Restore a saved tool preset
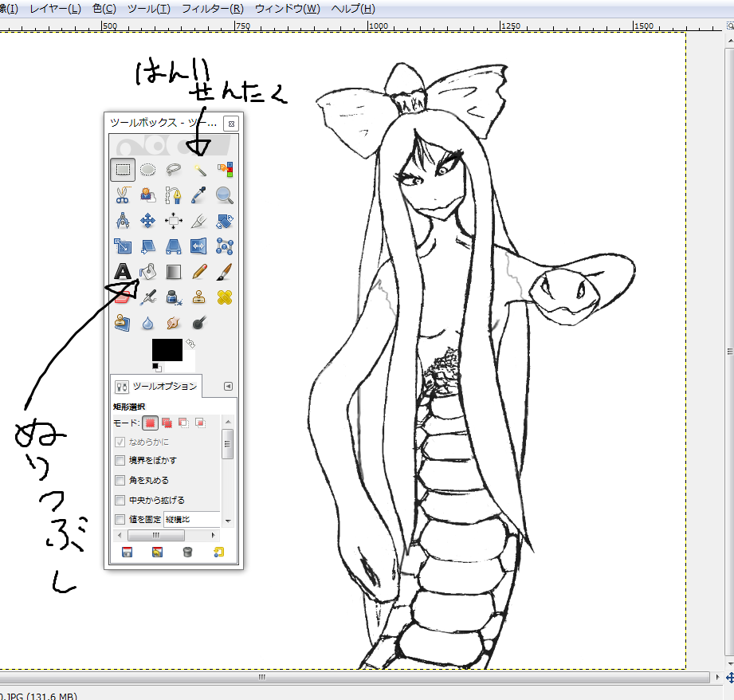Viewport: 734px width, 700px height. (157, 552)
